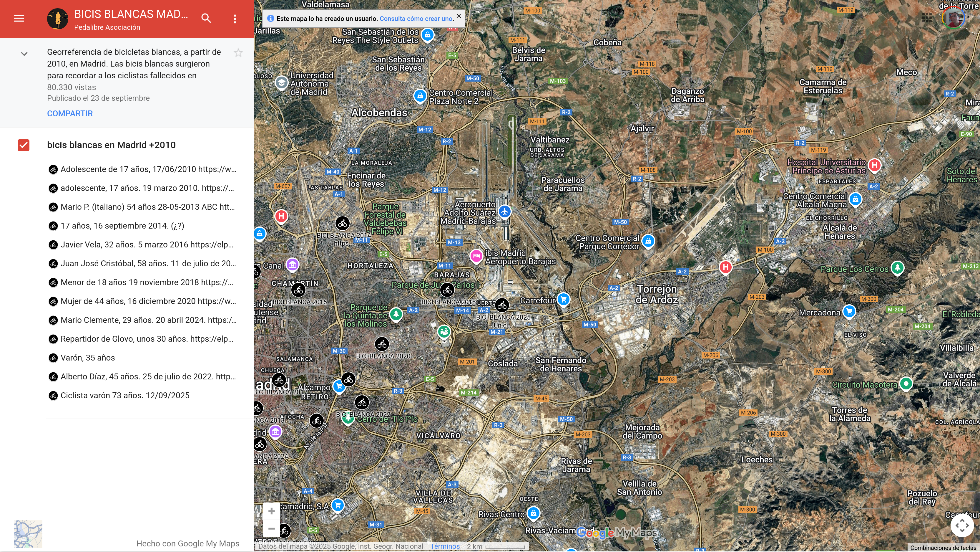
Task: Switch basemap using the thumbnail
Action: (x=28, y=534)
